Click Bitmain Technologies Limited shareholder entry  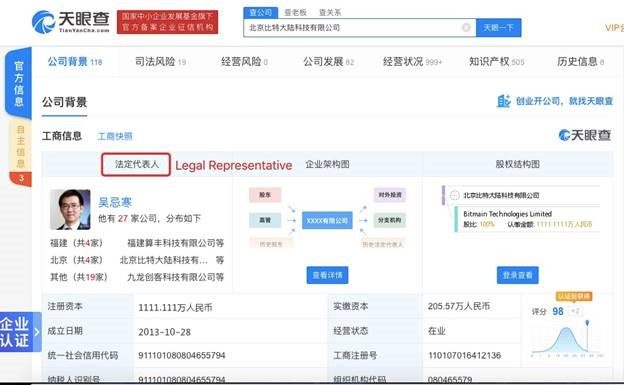(x=507, y=214)
